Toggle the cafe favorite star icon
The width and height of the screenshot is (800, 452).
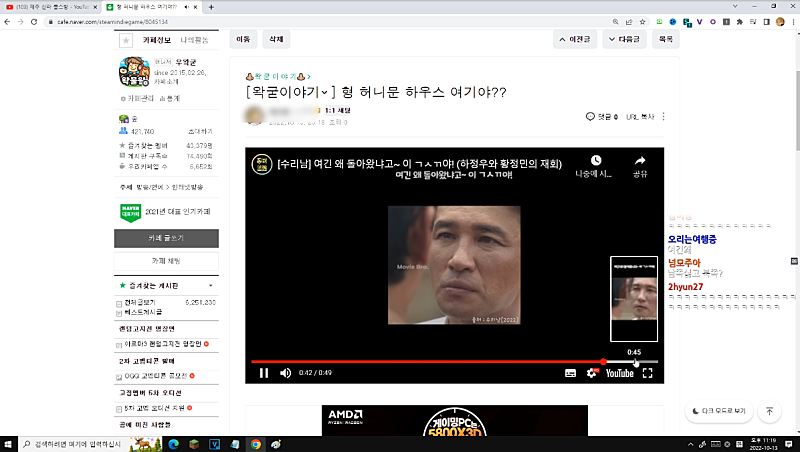click(126, 40)
